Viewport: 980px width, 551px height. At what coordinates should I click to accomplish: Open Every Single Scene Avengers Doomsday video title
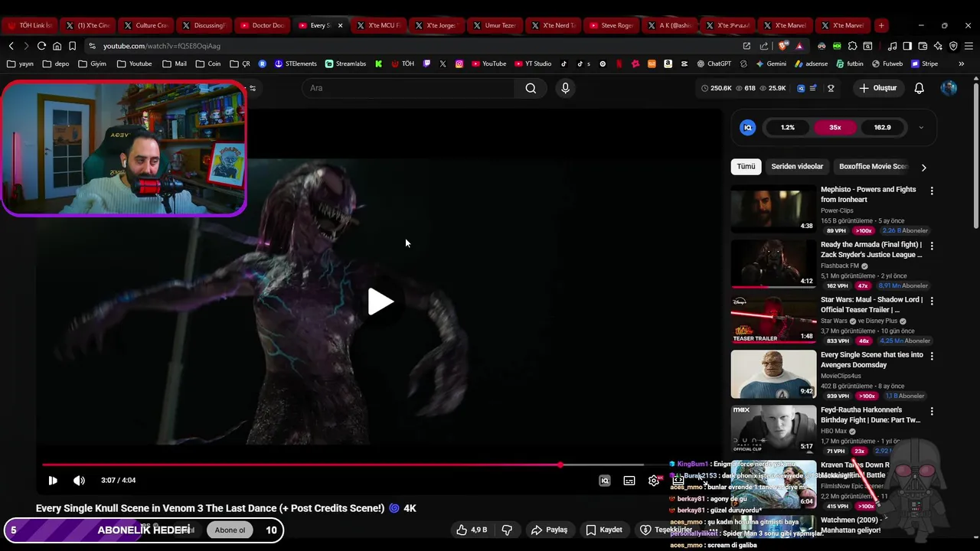pos(872,360)
